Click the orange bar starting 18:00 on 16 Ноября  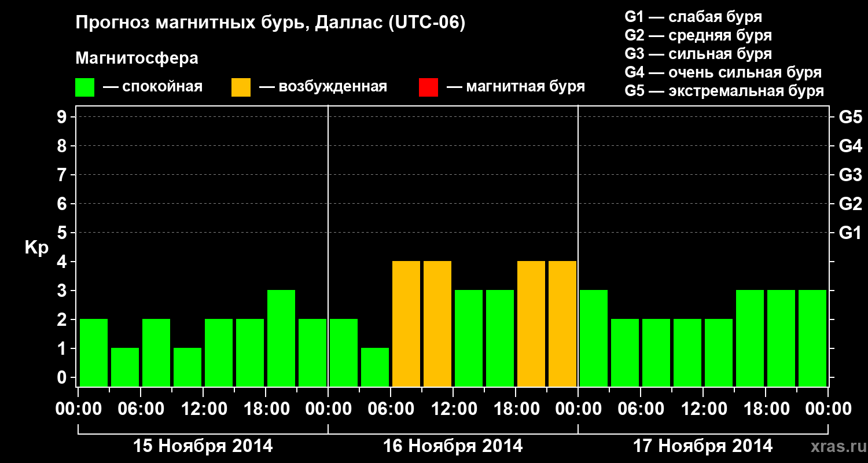pyautogui.click(x=531, y=324)
